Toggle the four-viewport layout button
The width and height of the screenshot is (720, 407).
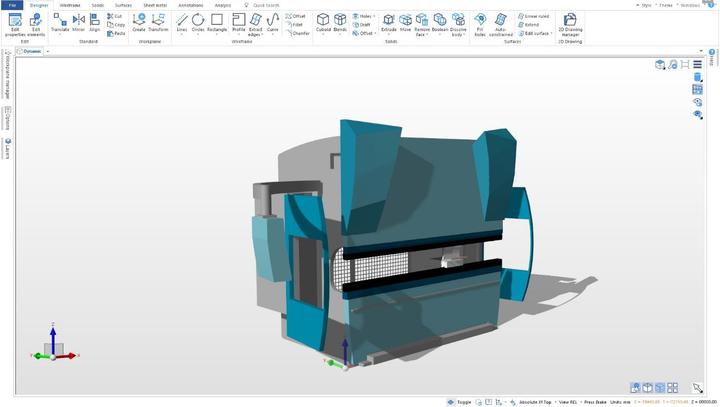[672, 388]
